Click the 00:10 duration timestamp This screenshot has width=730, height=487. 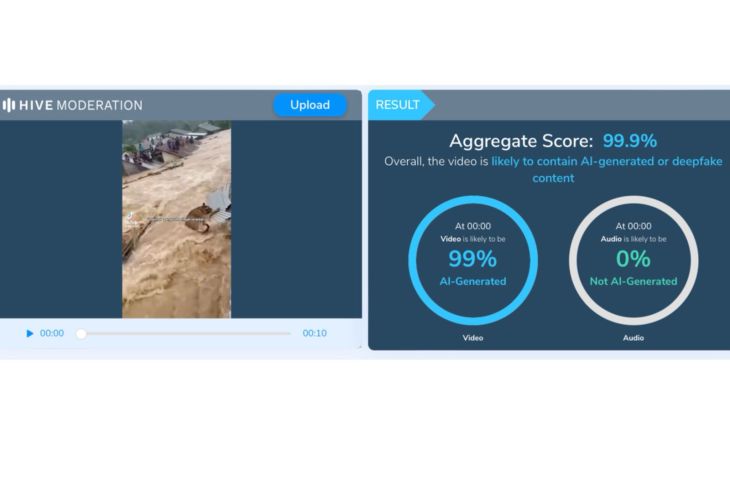pyautogui.click(x=314, y=334)
